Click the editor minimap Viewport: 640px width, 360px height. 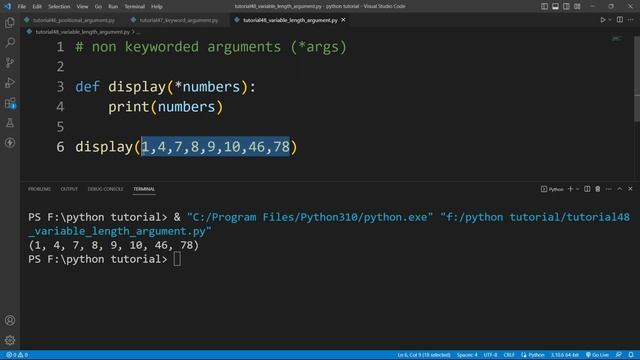pos(617,39)
